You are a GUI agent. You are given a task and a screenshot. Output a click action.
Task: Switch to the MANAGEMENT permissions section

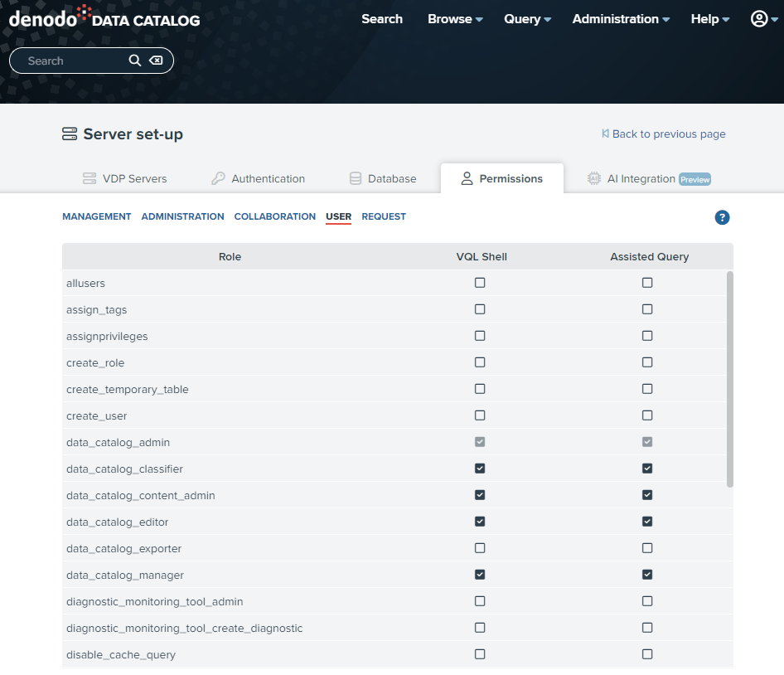tap(96, 216)
